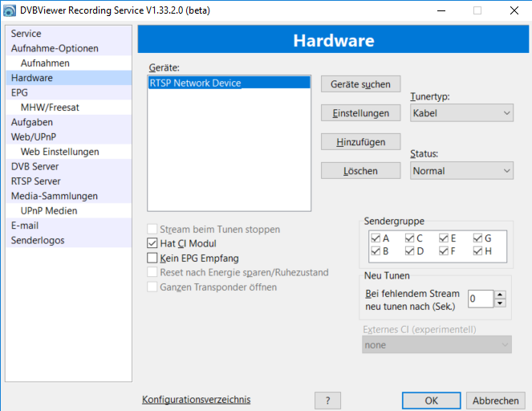Open Aufnahme-Optionen in the sidebar
This screenshot has width=532, height=411.
click(x=69, y=48)
